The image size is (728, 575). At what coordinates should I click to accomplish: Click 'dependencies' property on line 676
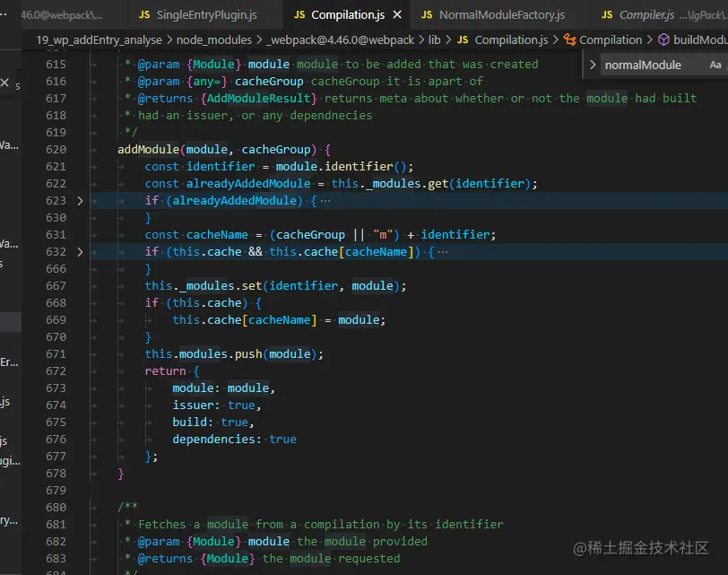tap(213, 439)
